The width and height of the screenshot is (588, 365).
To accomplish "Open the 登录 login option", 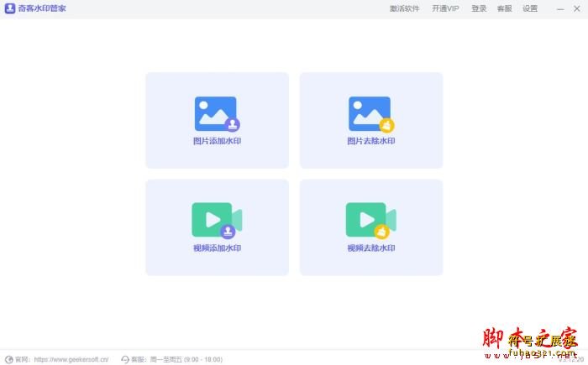I will point(479,8).
